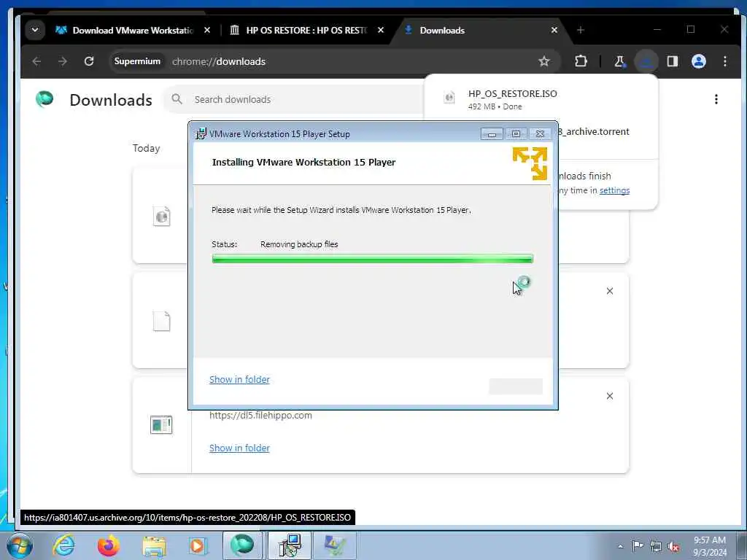Reload the downloads page
This screenshot has width=747, height=560.
pos(88,61)
